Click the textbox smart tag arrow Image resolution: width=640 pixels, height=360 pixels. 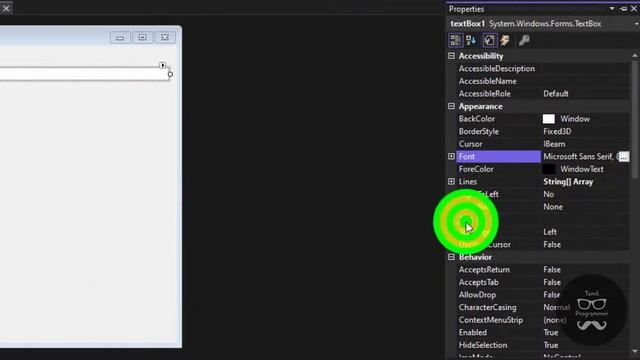pos(162,65)
